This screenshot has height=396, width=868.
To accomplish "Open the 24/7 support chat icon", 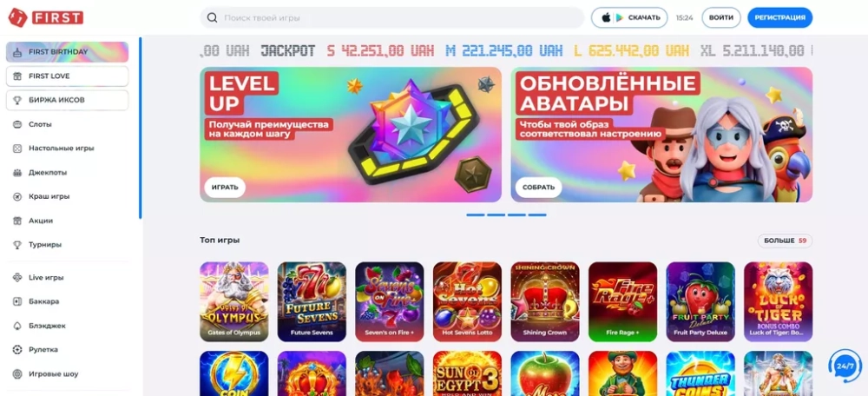I will [x=845, y=366].
